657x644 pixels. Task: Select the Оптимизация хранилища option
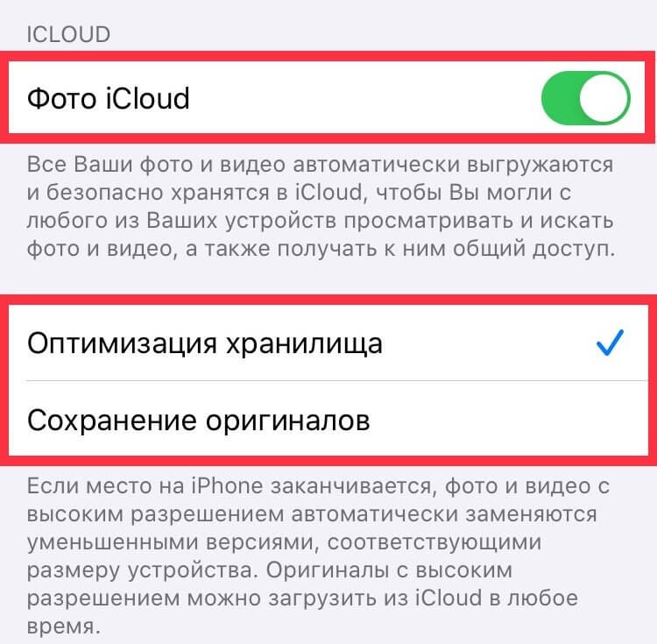click(x=328, y=343)
